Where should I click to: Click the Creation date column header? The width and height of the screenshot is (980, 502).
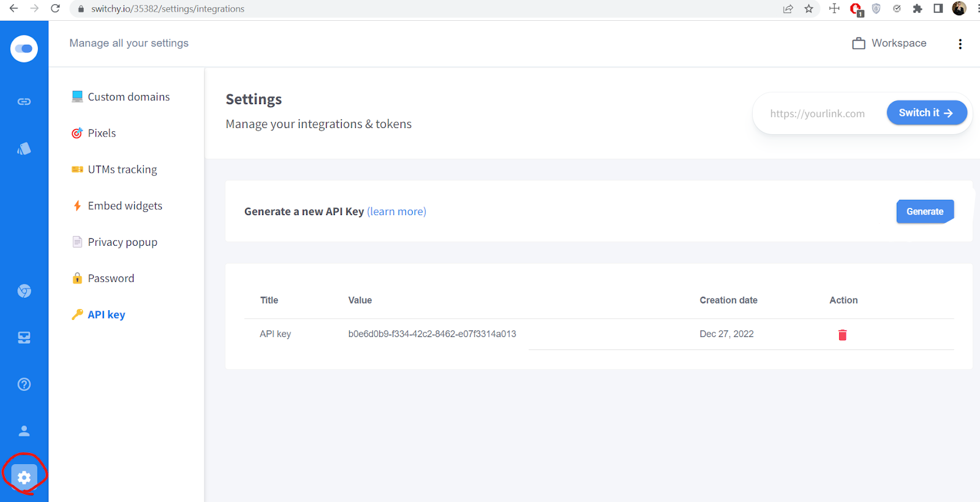click(728, 300)
